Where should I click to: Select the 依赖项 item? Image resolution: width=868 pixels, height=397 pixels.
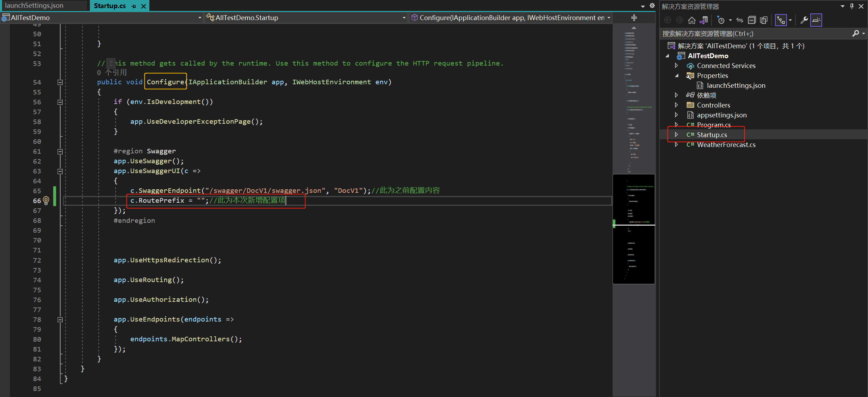coord(706,95)
